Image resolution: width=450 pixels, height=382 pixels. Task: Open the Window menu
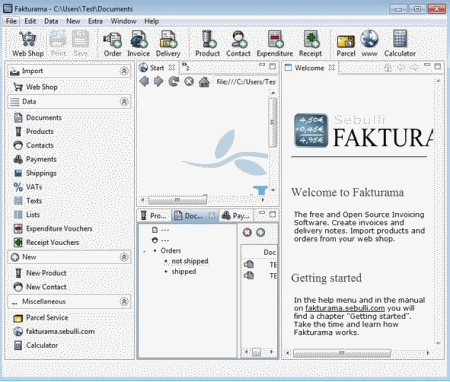[123, 21]
